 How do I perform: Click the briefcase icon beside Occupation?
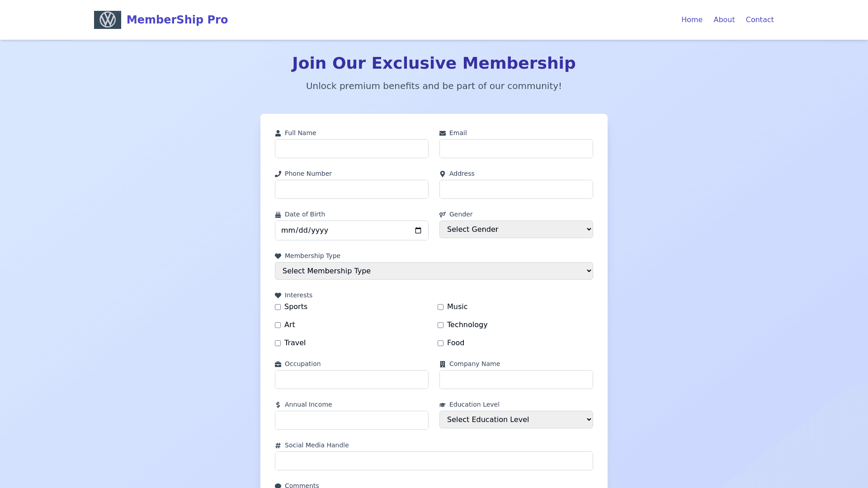pyautogui.click(x=278, y=364)
